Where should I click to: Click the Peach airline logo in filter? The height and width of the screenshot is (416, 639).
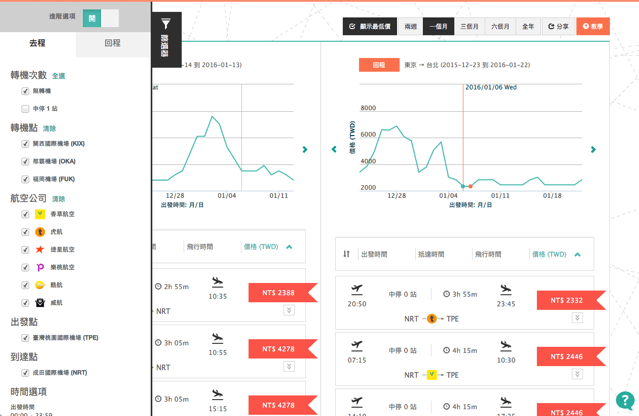tap(40, 268)
